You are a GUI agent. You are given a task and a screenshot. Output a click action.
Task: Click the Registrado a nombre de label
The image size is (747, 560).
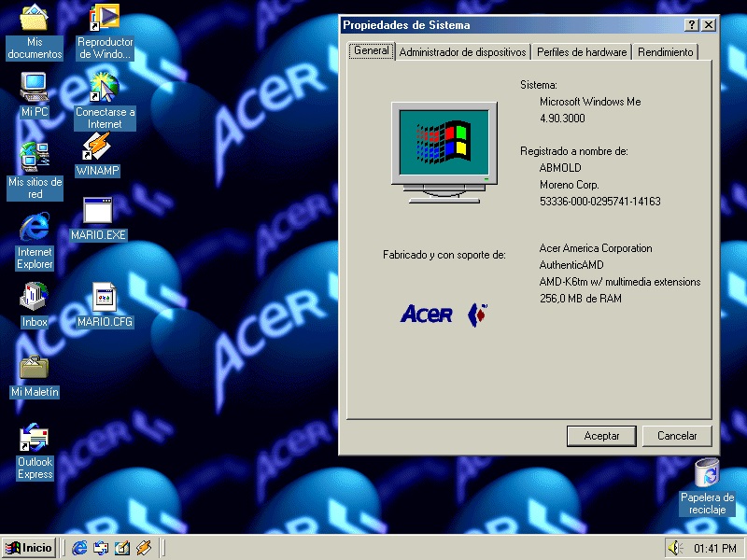tap(573, 151)
